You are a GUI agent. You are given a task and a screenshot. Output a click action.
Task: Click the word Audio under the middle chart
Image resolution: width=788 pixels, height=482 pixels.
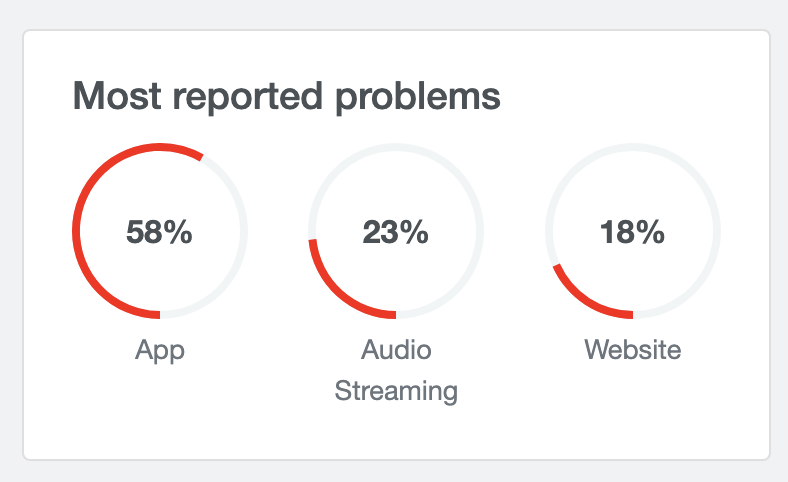coord(396,350)
